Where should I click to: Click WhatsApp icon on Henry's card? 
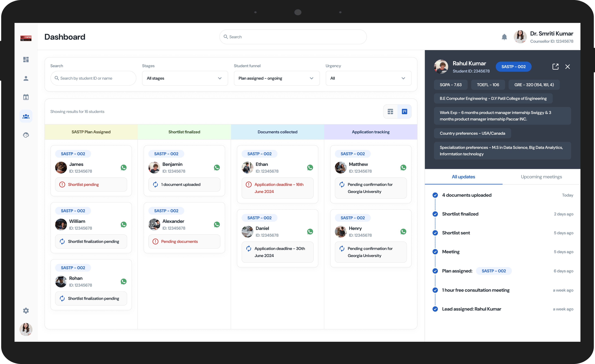pyautogui.click(x=403, y=232)
